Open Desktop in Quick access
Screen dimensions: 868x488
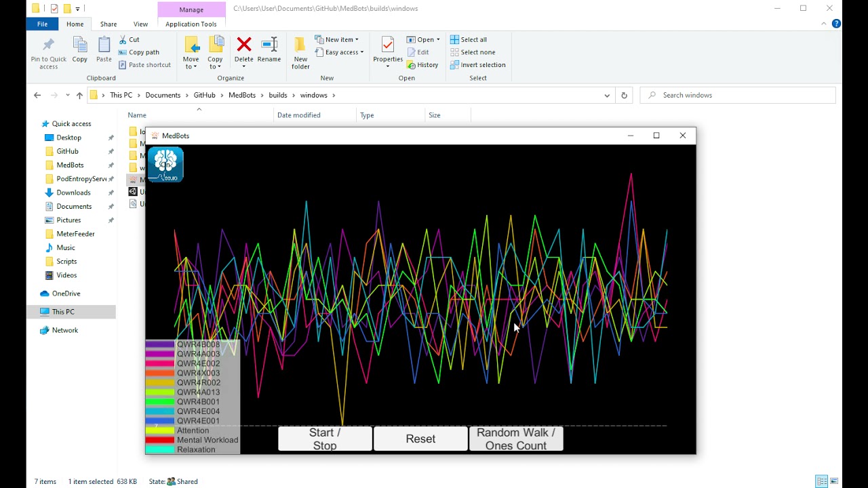click(x=68, y=138)
